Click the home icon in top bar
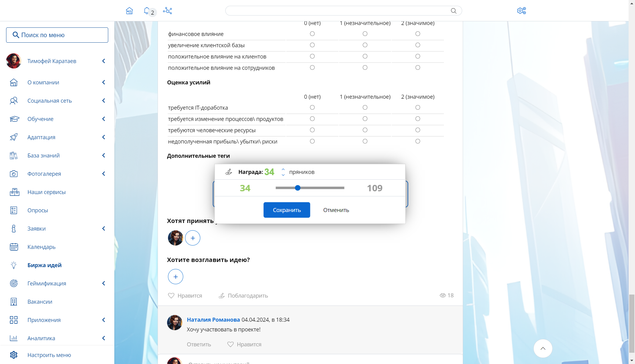 pyautogui.click(x=129, y=11)
